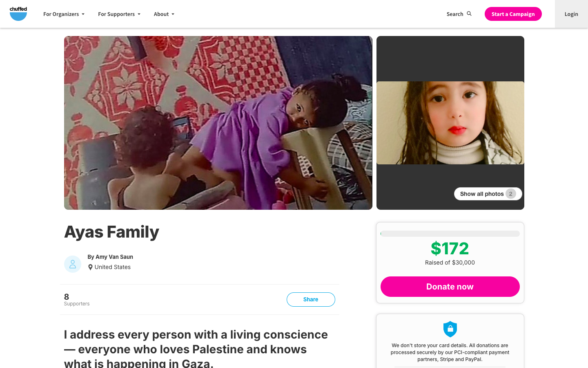
Task: Click the 8 Supporters count
Action: click(x=76, y=299)
